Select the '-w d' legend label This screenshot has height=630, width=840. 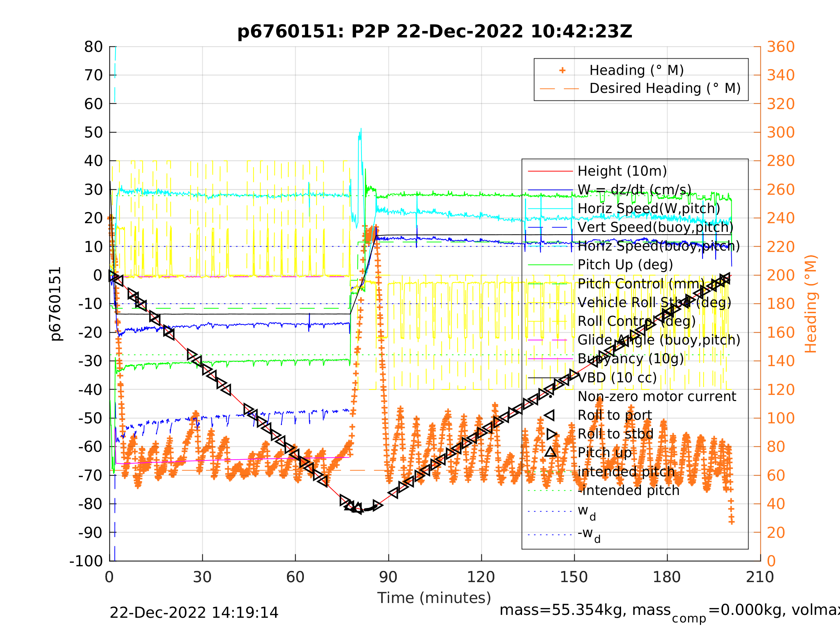[x=589, y=534]
